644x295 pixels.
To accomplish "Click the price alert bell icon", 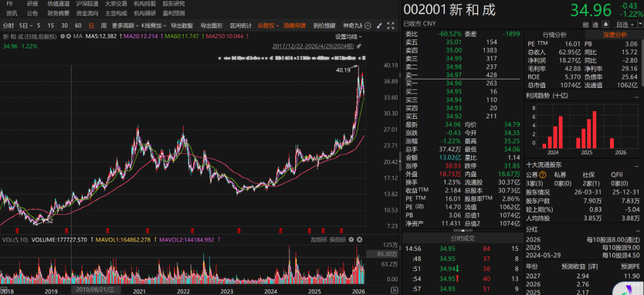I will coord(605,24).
